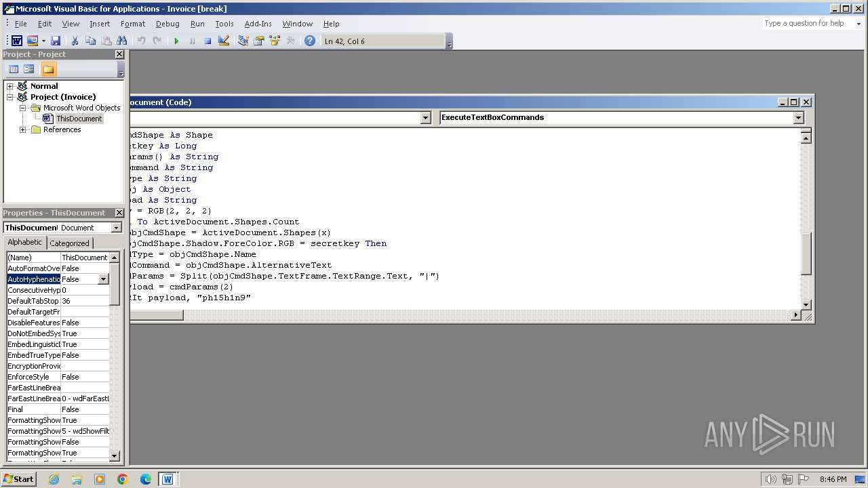Open the code window Object dropdown arrow
This screenshot has width=868, height=488.
point(425,118)
